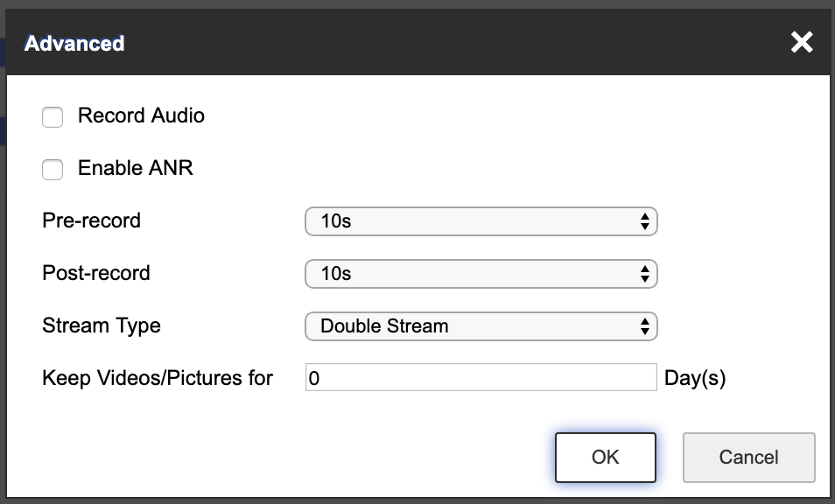This screenshot has width=835, height=504.
Task: Click the Enable ANR label text
Action: [136, 168]
